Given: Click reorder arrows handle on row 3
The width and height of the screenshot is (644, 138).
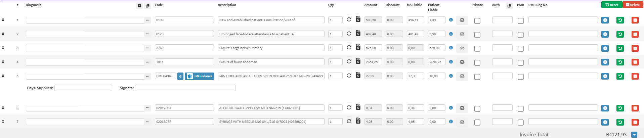Looking at the screenshot, I should point(3,48).
